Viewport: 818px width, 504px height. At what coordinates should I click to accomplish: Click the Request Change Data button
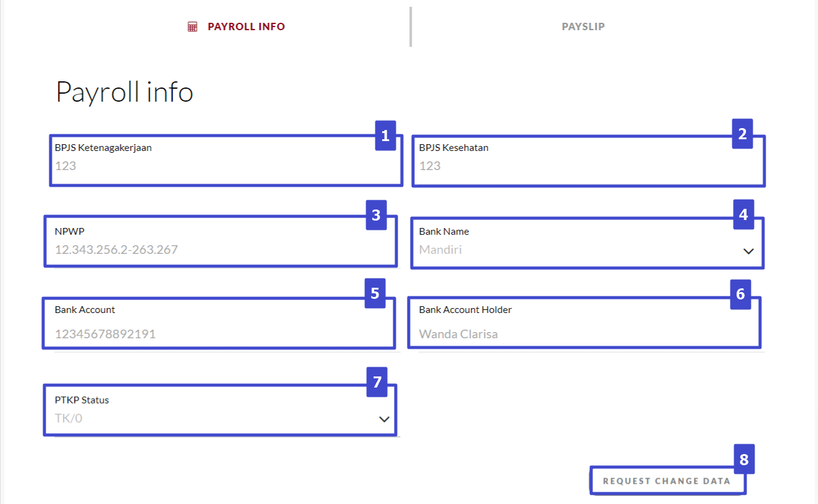pyautogui.click(x=668, y=481)
